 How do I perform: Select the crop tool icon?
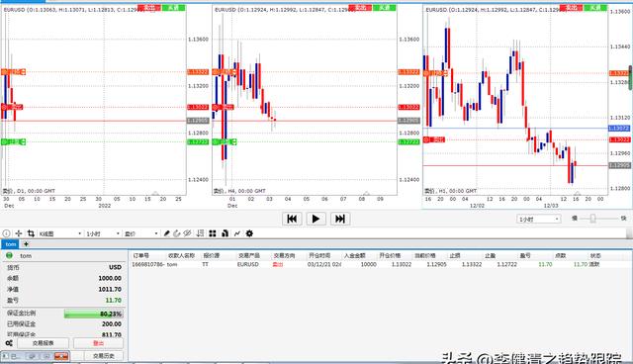pos(31,233)
